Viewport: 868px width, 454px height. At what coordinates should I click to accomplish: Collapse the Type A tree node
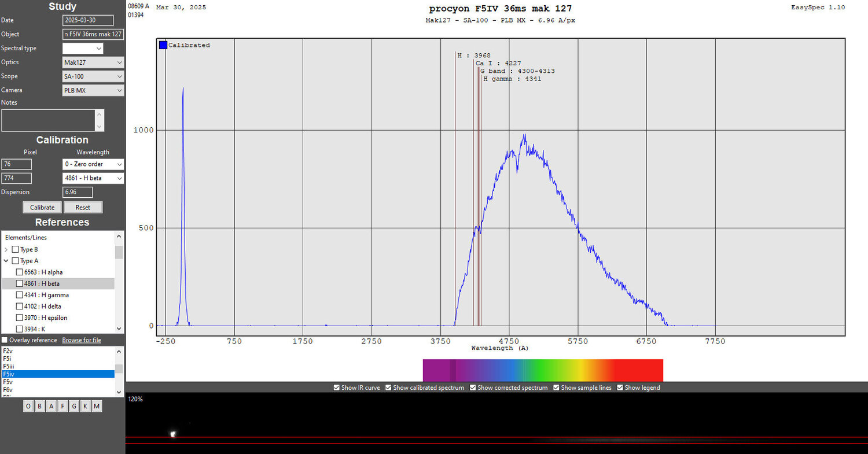6,261
